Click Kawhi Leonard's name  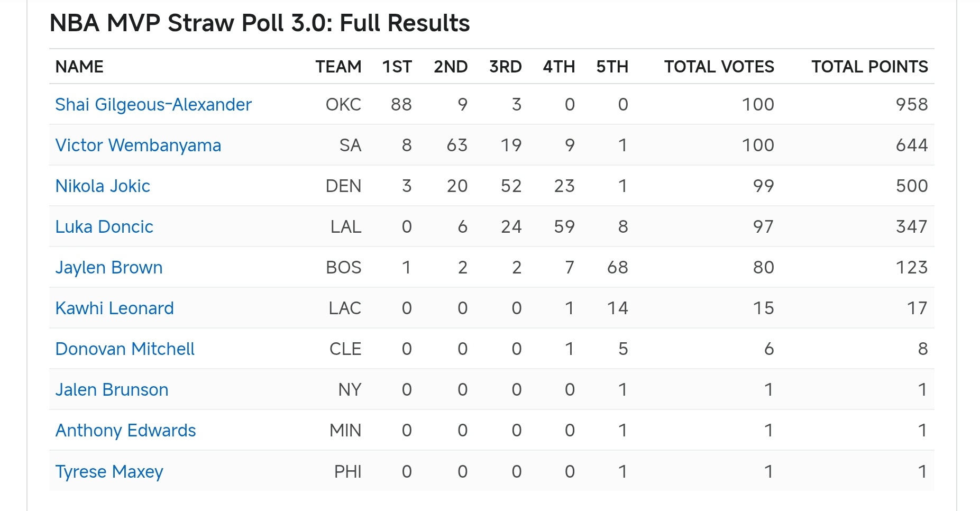[x=115, y=308]
